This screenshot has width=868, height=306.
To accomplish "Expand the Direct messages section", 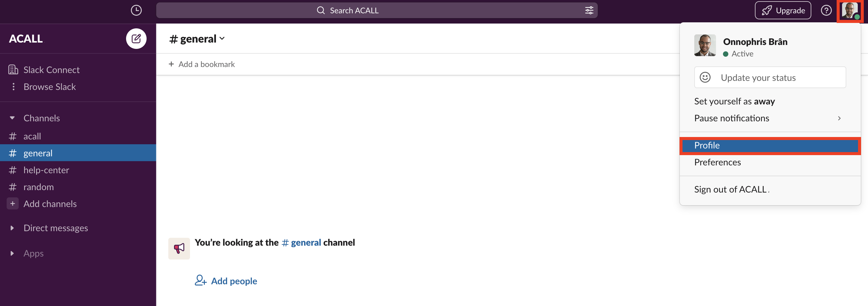I will click(x=12, y=228).
